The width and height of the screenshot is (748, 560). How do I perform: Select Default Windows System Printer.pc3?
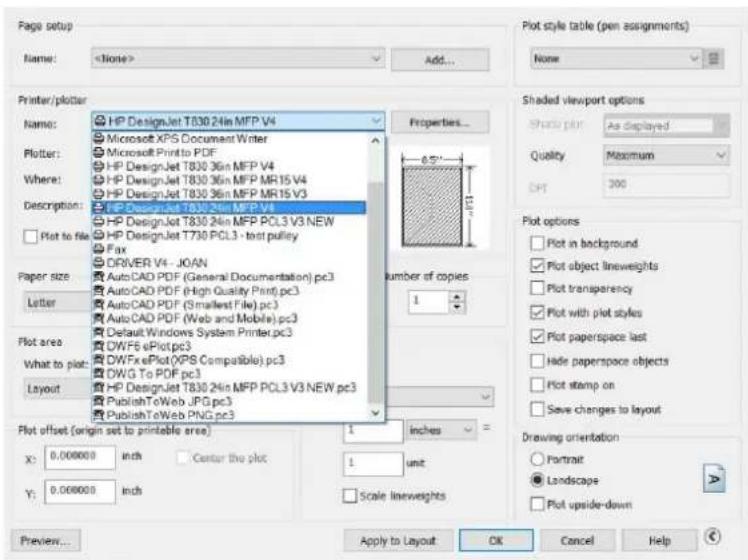(231, 332)
